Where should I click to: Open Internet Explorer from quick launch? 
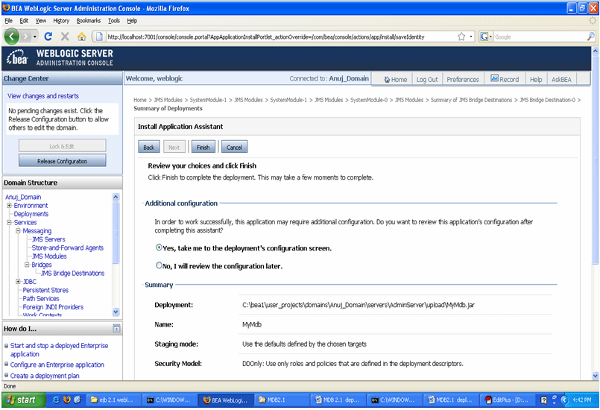pyautogui.click(x=56, y=400)
